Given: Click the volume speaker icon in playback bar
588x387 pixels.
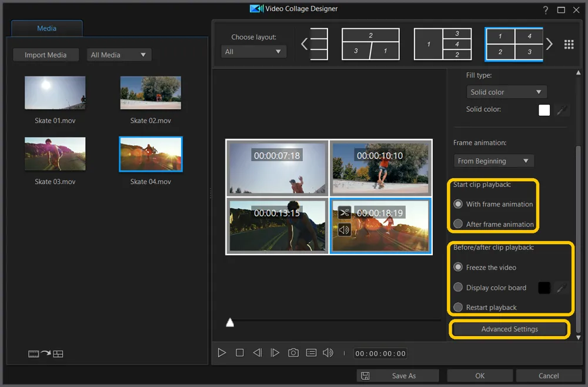Looking at the screenshot, I should [x=328, y=353].
